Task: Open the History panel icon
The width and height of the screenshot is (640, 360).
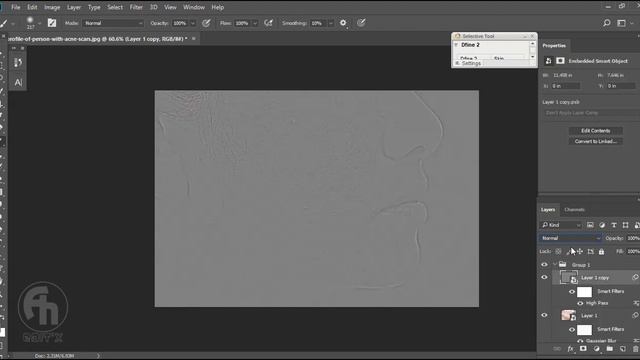Action: pyautogui.click(x=18, y=62)
